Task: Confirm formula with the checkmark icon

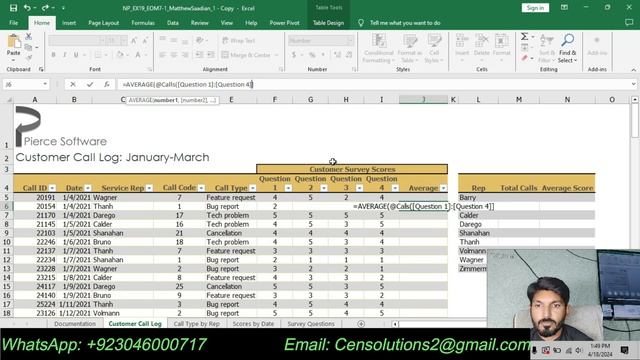Action: pos(90,84)
